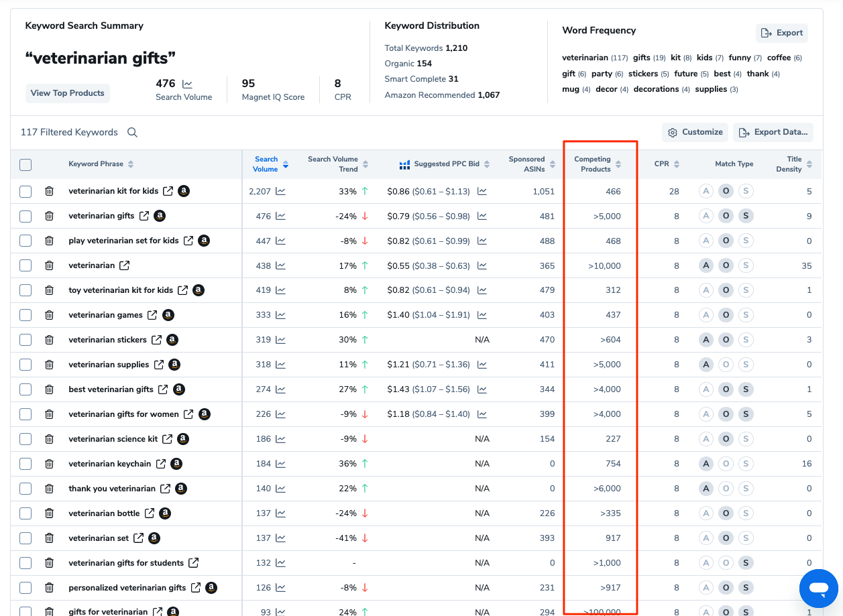Select the thank you veterinarian checkbox

click(x=25, y=489)
